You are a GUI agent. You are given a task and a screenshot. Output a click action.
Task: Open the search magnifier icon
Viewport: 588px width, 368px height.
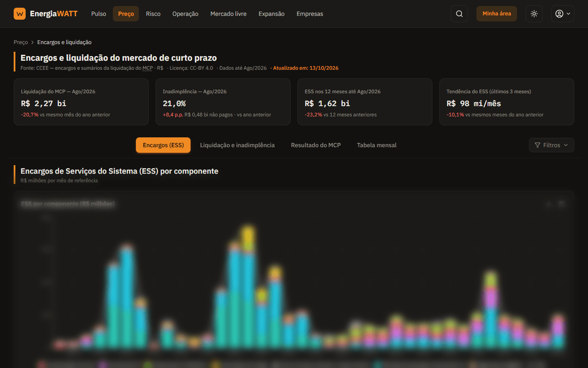459,14
